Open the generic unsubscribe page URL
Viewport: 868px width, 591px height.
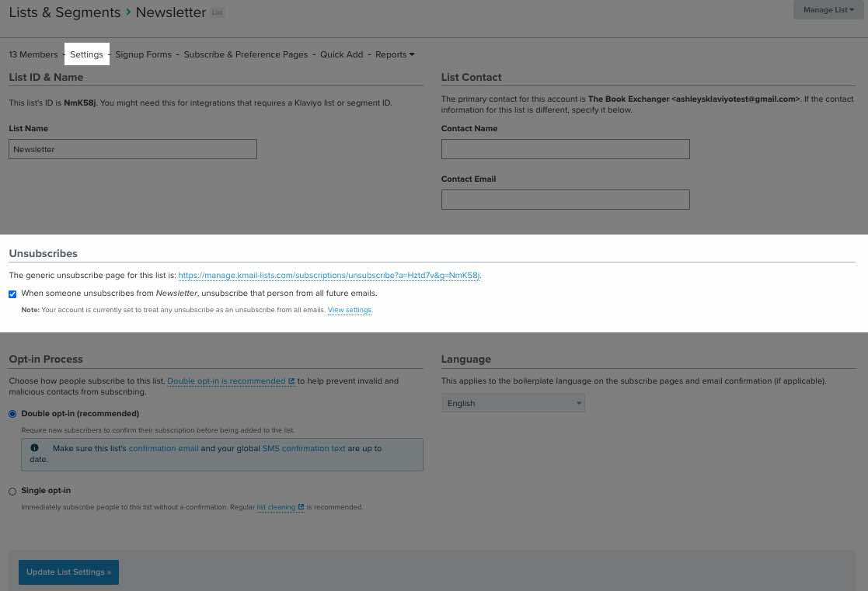pyautogui.click(x=329, y=276)
